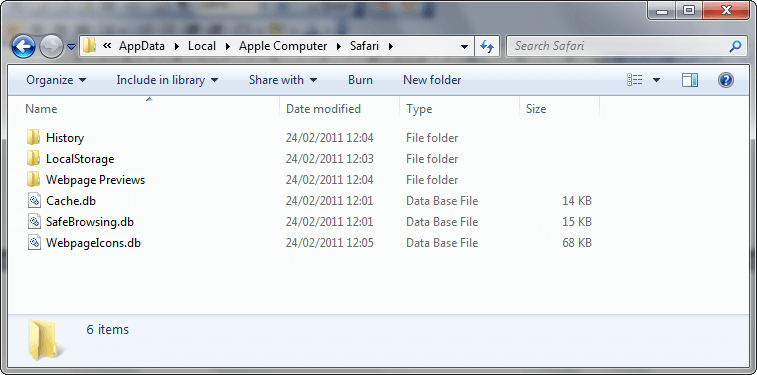Viewport: 757px width, 375px height.
Task: Navigate to Local in the breadcrumb
Action: (202, 46)
